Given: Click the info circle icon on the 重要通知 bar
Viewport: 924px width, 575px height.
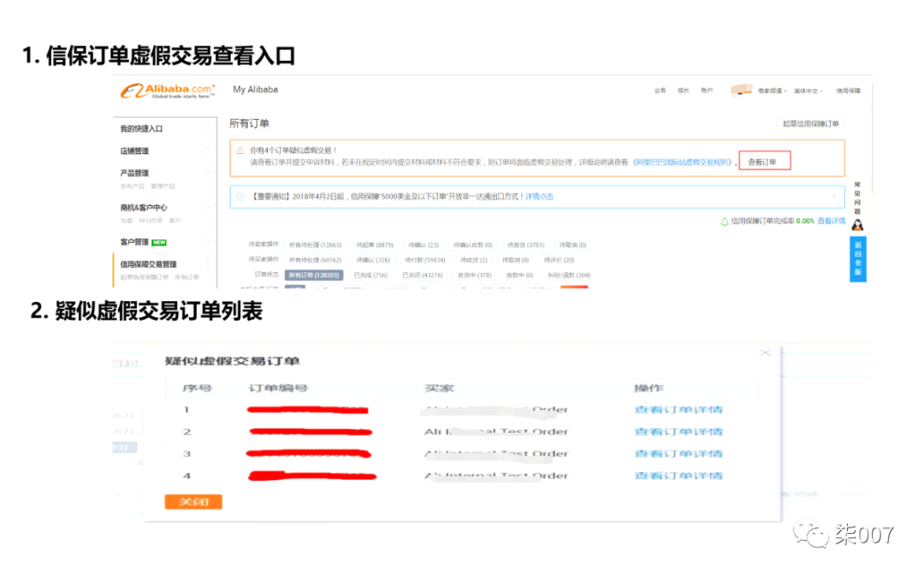Looking at the screenshot, I should [x=242, y=196].
